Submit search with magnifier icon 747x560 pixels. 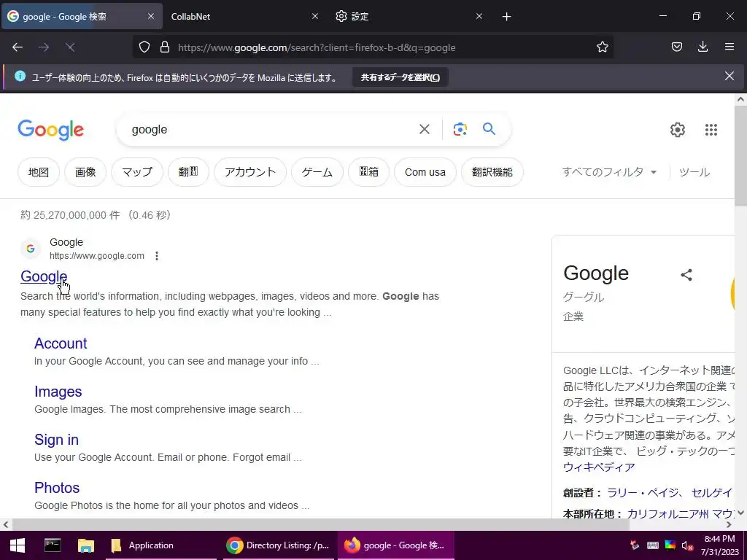coord(489,128)
